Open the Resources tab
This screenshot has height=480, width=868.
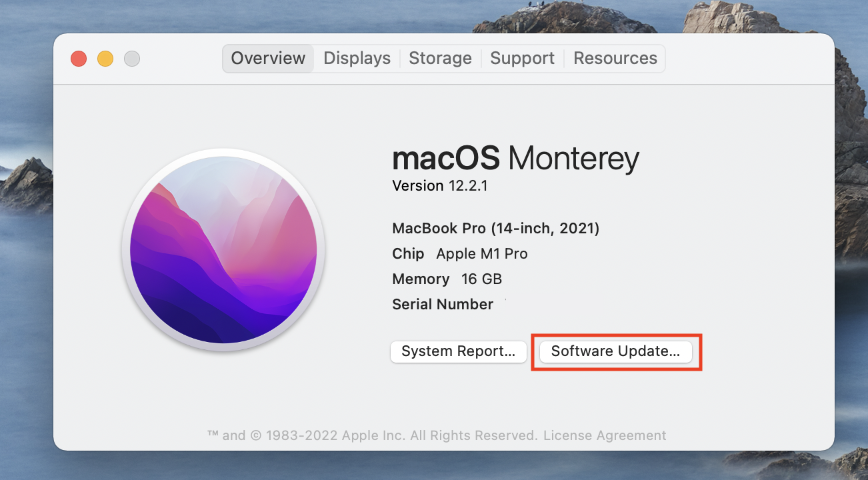615,59
